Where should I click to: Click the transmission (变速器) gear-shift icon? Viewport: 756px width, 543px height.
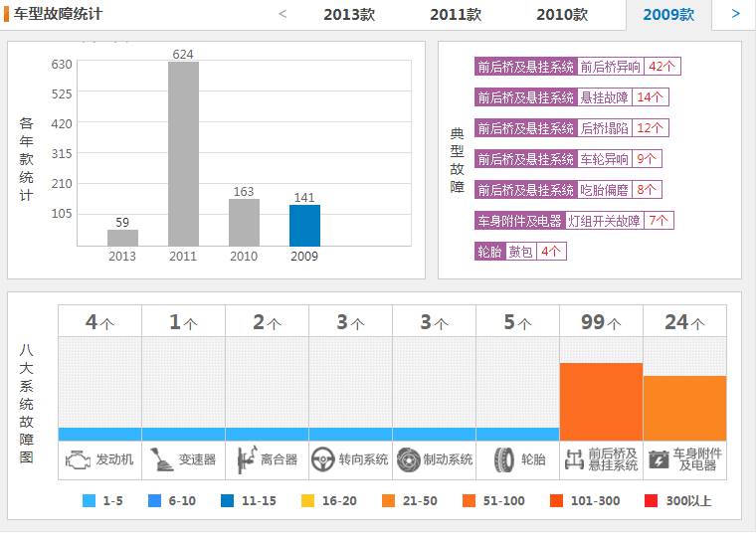tap(161, 459)
